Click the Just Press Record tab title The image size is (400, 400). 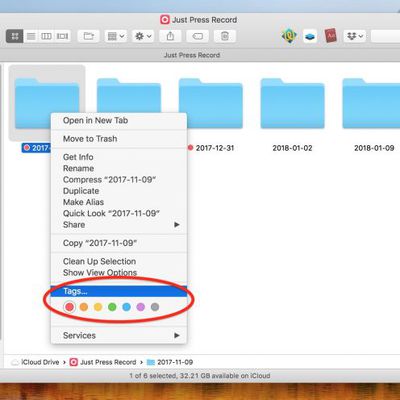[192, 55]
